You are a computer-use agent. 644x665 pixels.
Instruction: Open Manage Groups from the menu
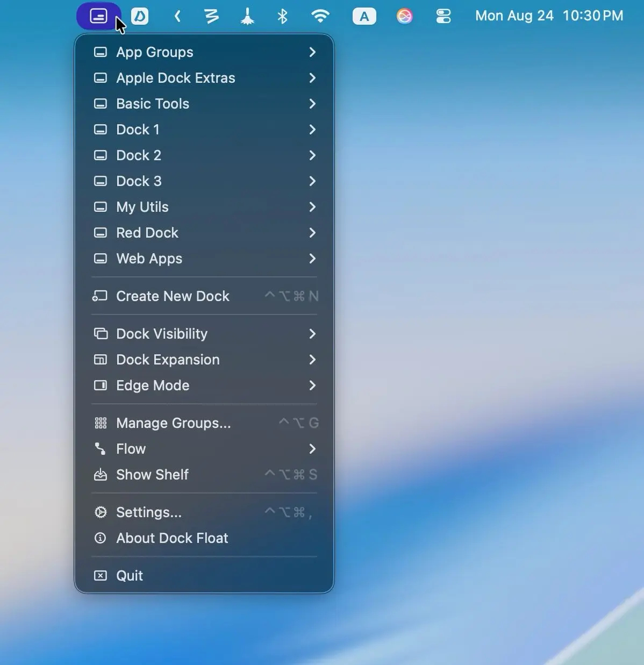point(204,423)
